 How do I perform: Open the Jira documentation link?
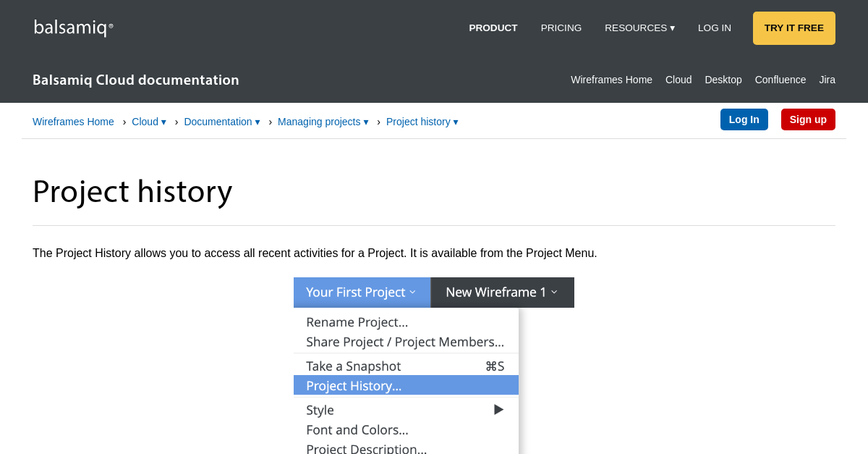click(827, 80)
